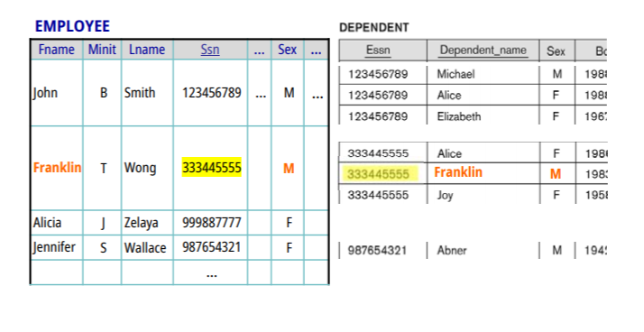This screenshot has height=332, width=644.
Task: Select Essn 123456789 in Michael's row
Action: coord(378,74)
